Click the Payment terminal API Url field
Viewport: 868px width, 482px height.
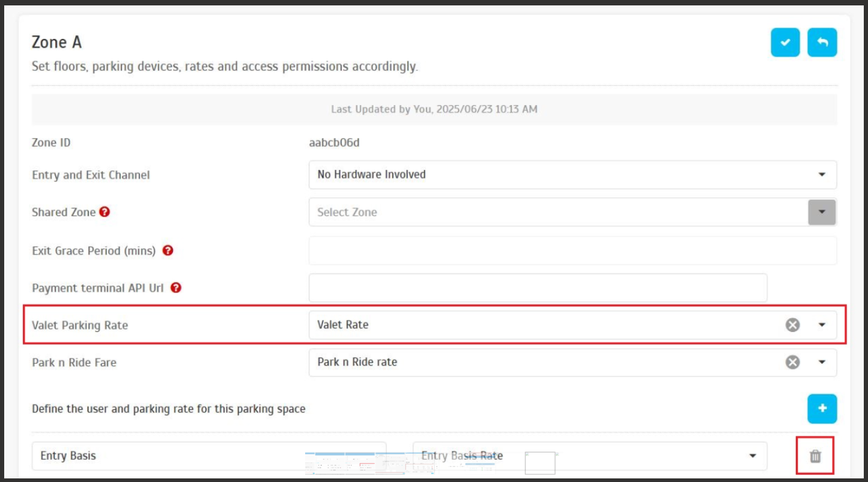click(538, 288)
